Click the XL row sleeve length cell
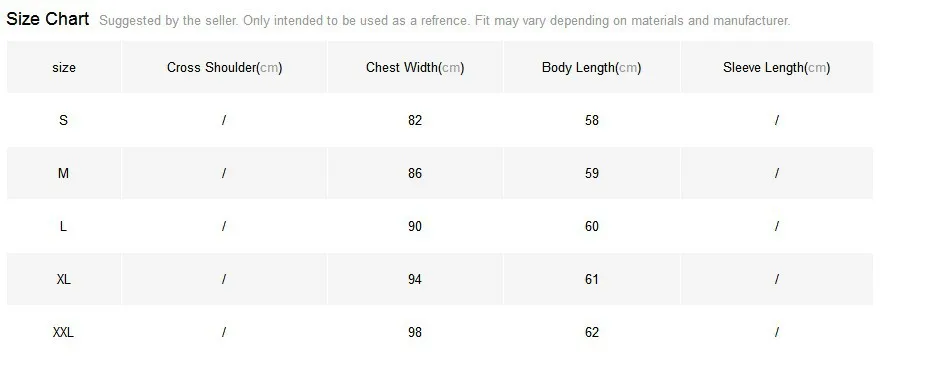The height and width of the screenshot is (369, 937). [777, 279]
